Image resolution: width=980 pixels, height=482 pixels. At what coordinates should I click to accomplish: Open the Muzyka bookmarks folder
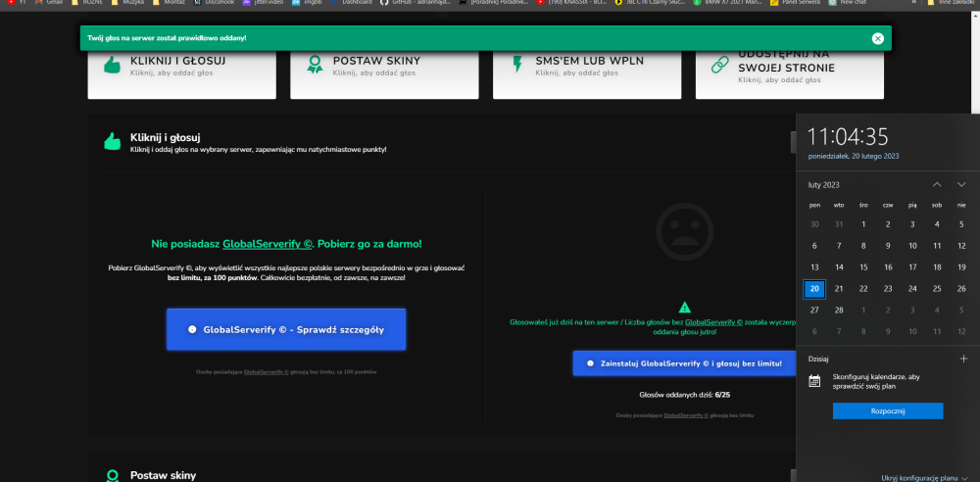129,3
